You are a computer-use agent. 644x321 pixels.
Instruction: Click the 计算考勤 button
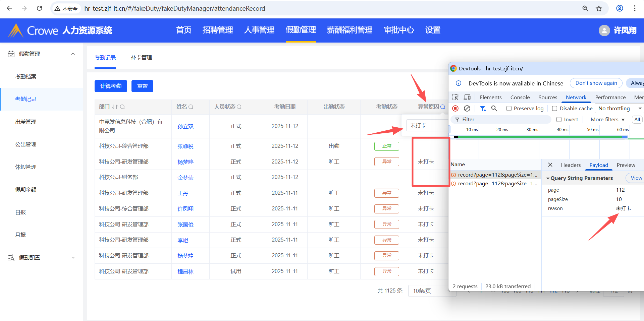coord(111,86)
